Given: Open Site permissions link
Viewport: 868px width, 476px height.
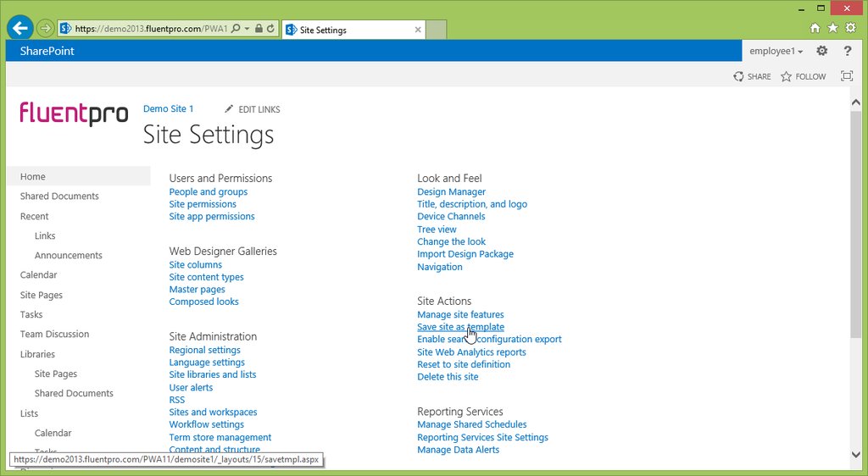Looking at the screenshot, I should coord(203,204).
